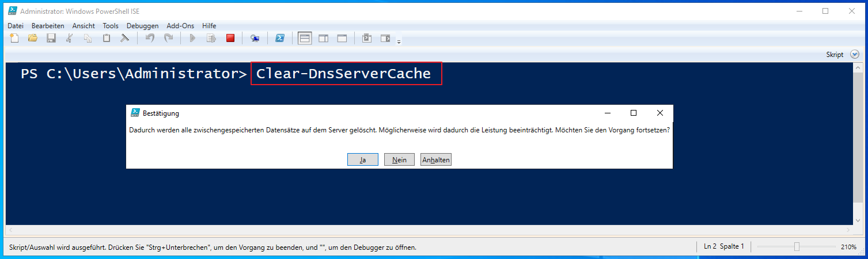Stop operation with the red square

(x=230, y=39)
